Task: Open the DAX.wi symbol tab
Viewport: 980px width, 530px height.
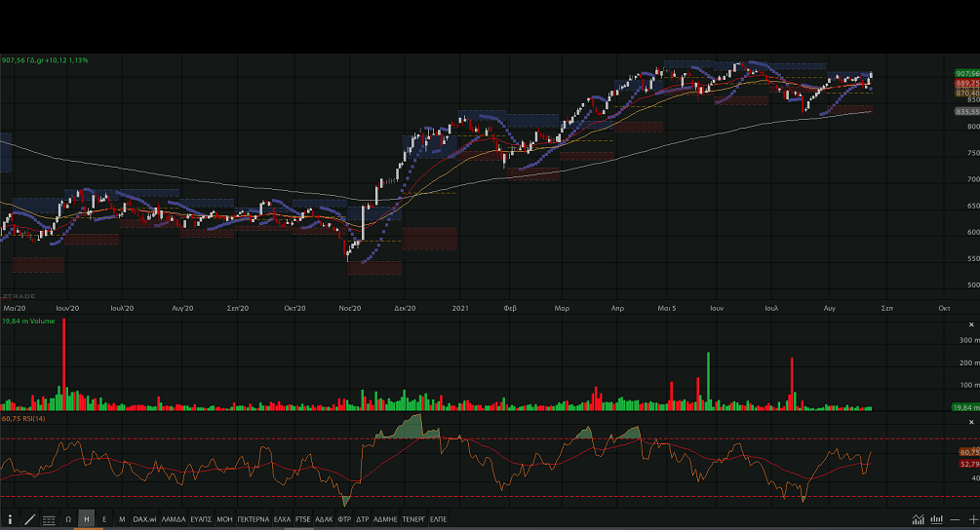Action: point(145,519)
